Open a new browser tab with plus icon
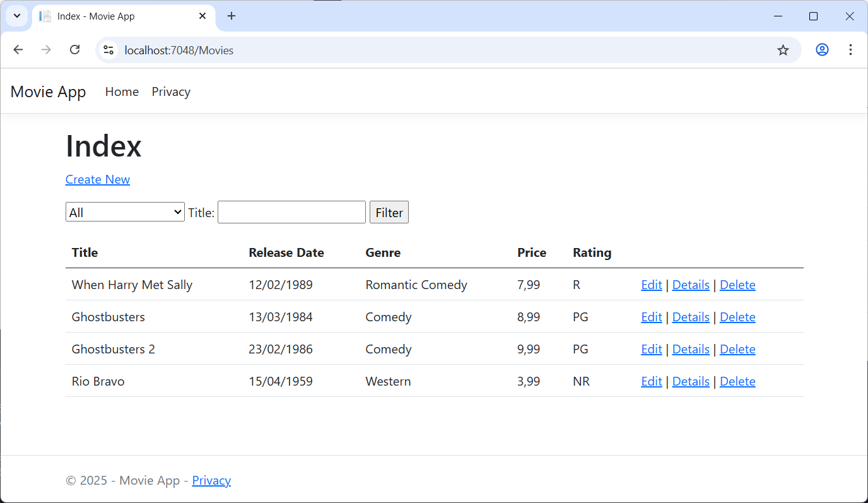Image resolution: width=868 pixels, height=503 pixels. point(231,16)
